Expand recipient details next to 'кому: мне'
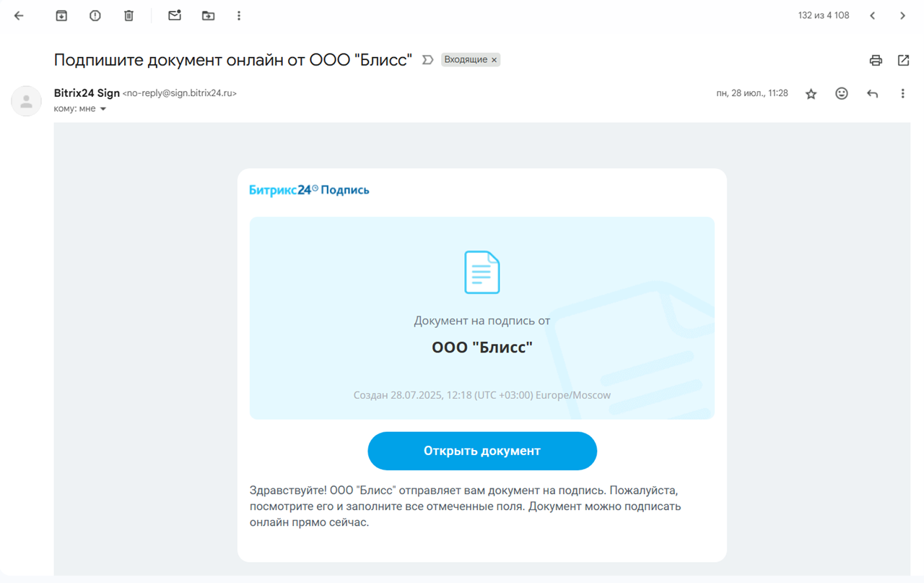This screenshot has width=924, height=583. coord(103,109)
